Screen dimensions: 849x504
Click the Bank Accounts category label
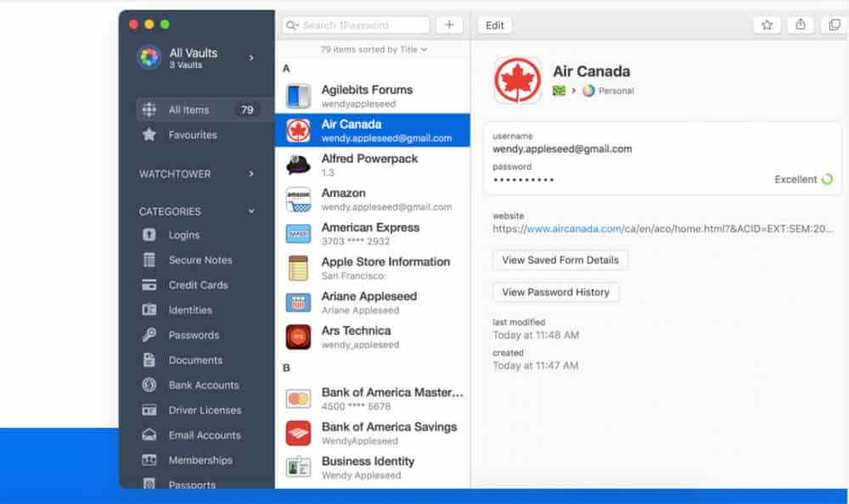tap(204, 385)
